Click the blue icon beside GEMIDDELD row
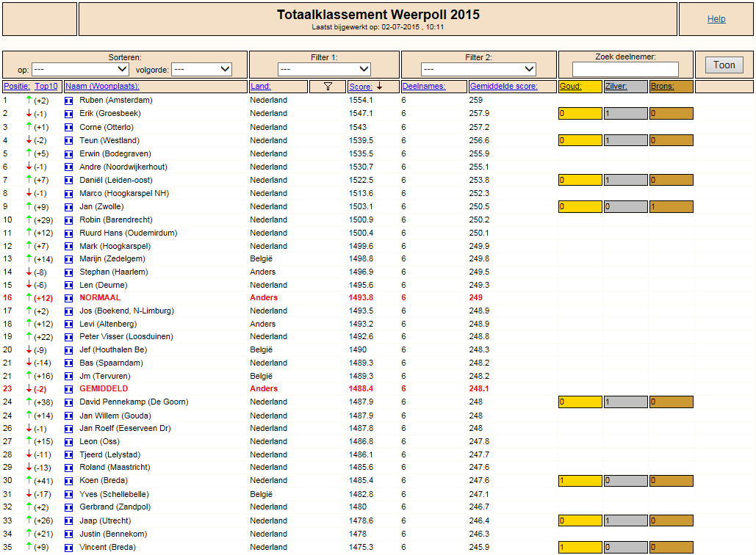756x555 pixels. [x=69, y=389]
